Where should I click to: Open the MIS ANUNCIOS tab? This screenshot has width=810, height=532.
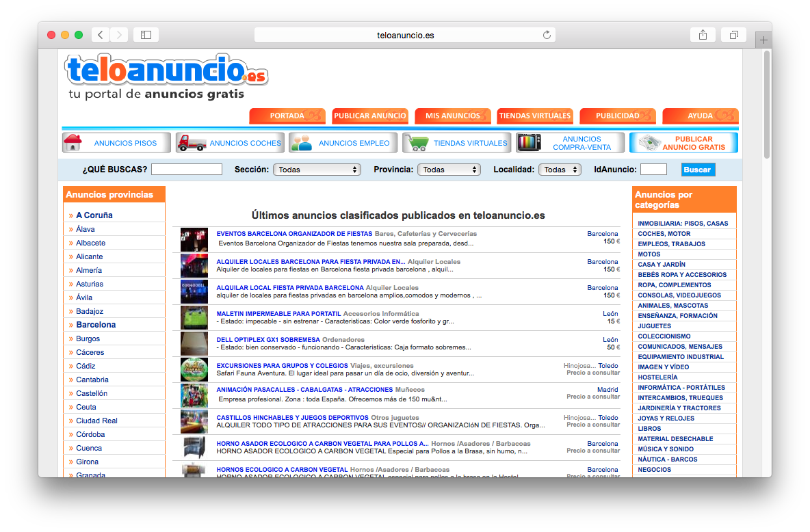pos(452,116)
